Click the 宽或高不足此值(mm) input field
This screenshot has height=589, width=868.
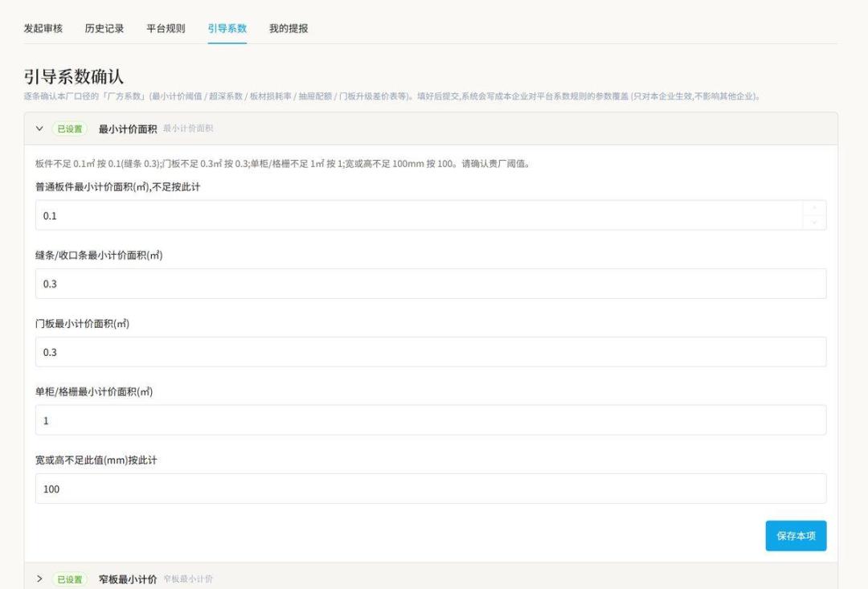coord(431,489)
